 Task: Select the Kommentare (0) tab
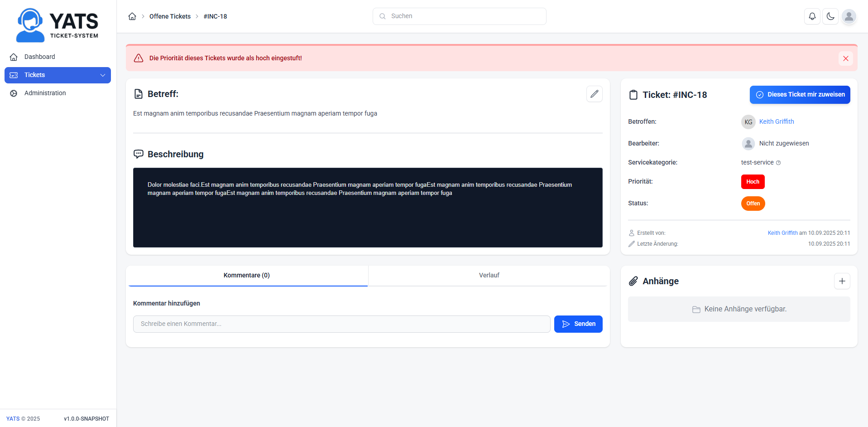click(247, 275)
